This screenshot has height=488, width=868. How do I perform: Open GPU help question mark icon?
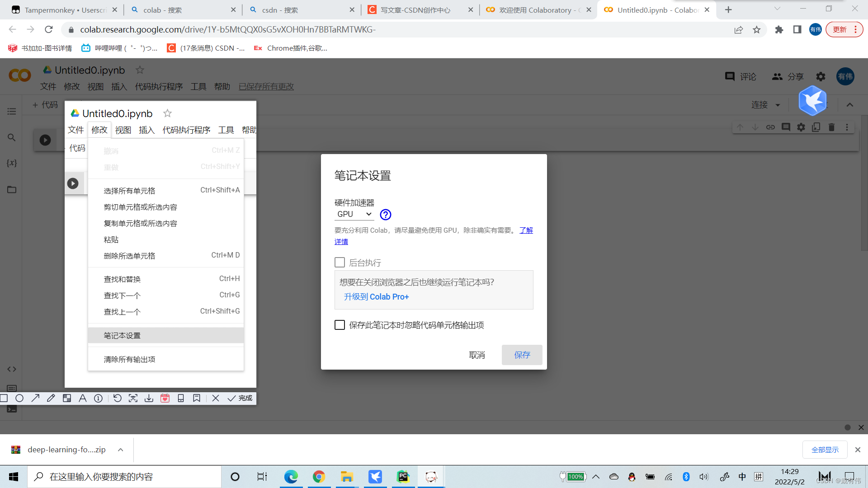(386, 215)
